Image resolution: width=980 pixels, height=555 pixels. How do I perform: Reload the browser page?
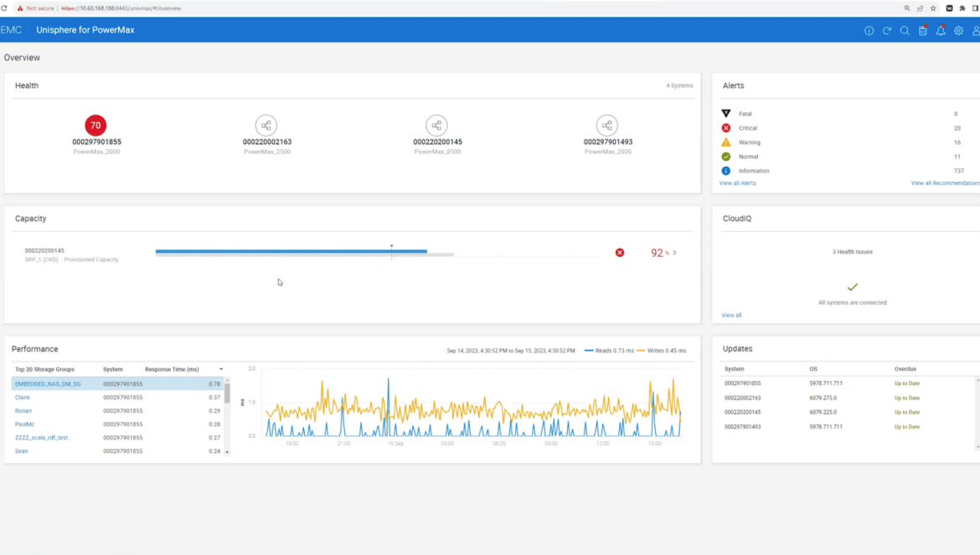tap(3, 8)
